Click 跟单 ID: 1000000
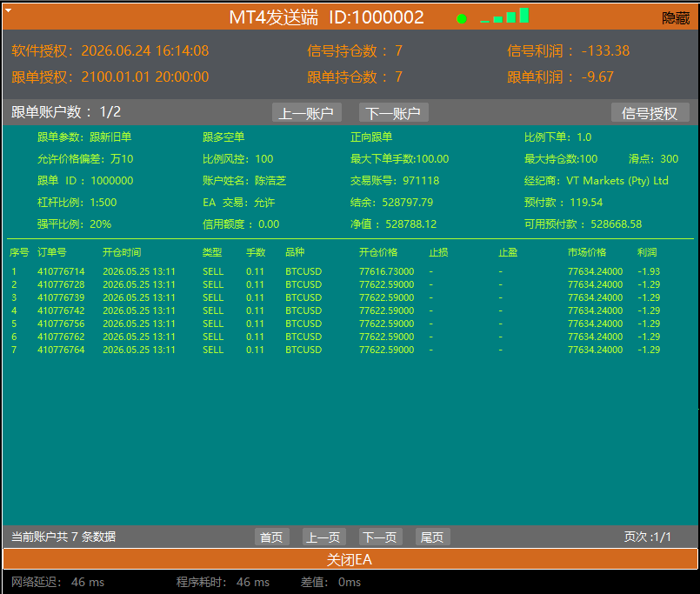Image resolution: width=700 pixels, height=594 pixels. pos(85,181)
